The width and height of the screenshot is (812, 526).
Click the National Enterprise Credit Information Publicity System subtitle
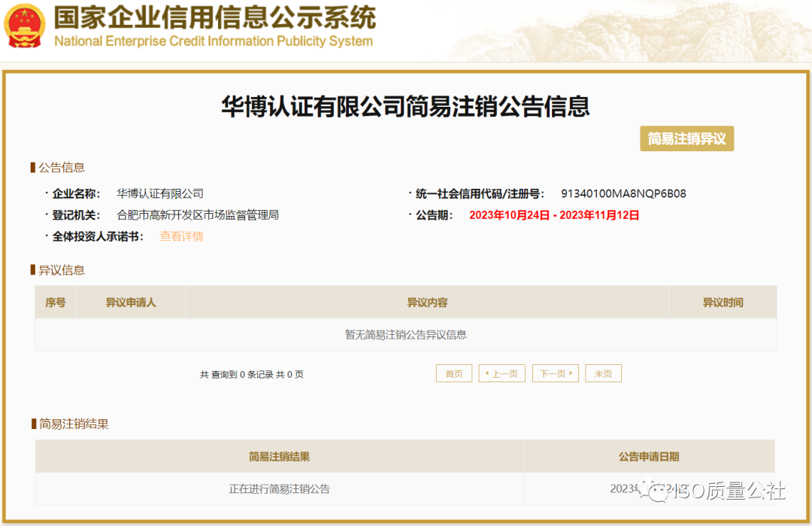[x=214, y=41]
